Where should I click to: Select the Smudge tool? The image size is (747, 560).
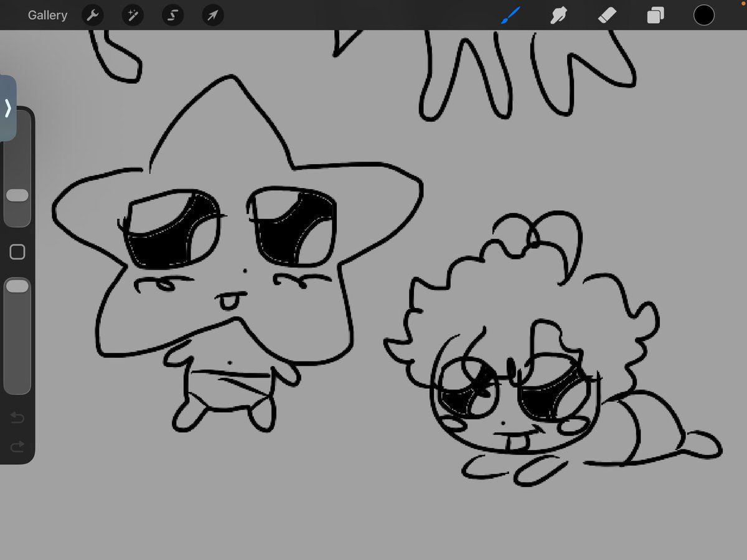tap(558, 16)
